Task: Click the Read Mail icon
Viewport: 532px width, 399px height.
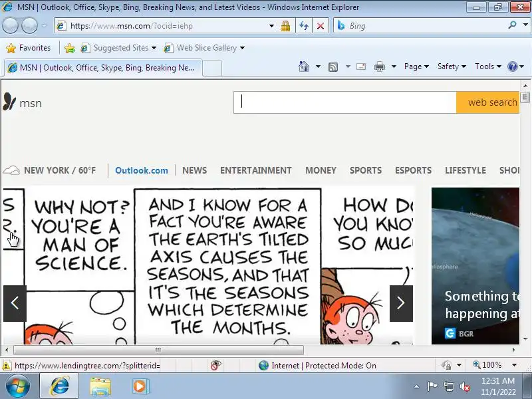Action: 361,66
